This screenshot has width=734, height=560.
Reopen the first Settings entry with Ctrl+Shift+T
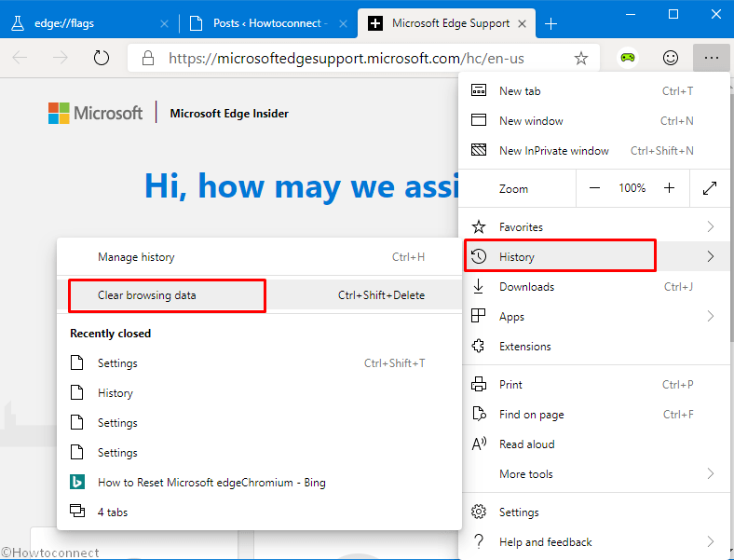coord(259,363)
